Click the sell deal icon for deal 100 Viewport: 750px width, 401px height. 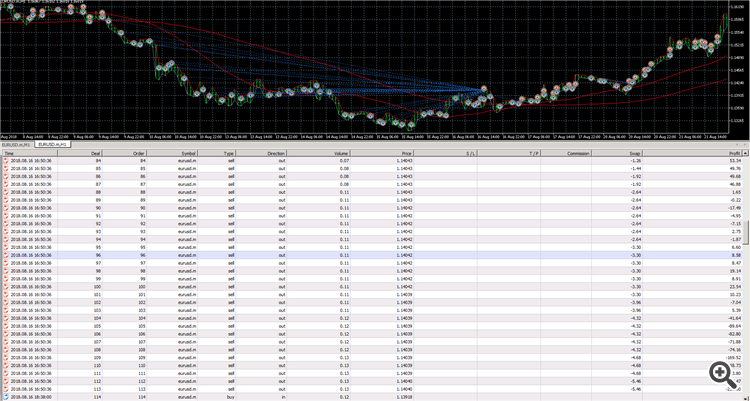[x=6, y=287]
